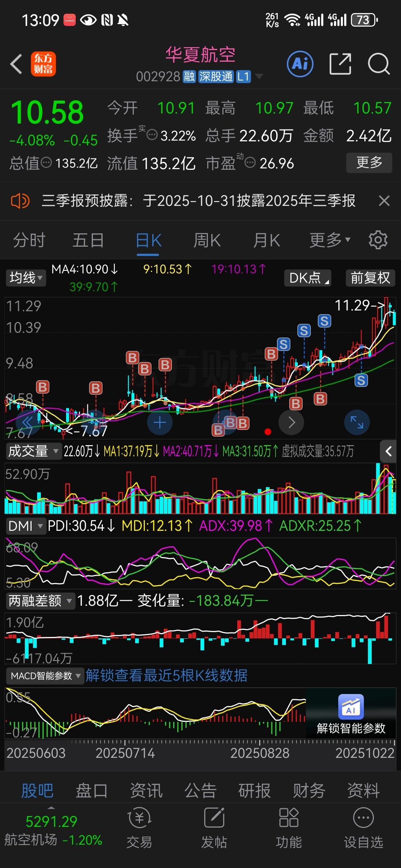The width and height of the screenshot is (401, 868).
Task: Tap the 深股通 badge
Action: tap(216, 77)
